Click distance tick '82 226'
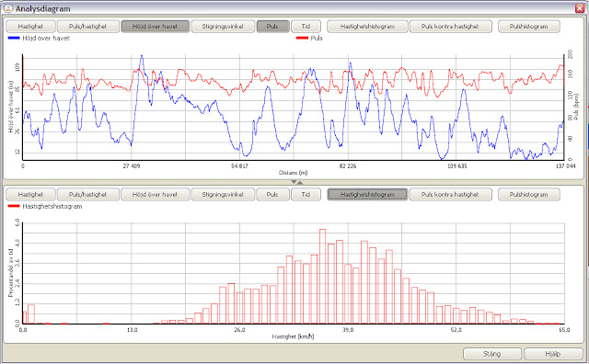The image size is (589, 364). click(348, 165)
